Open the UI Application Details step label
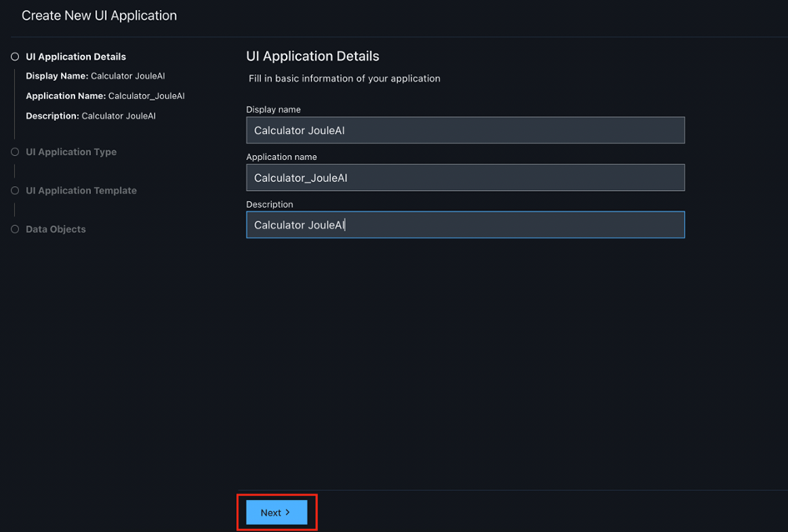This screenshot has width=788, height=532. [x=76, y=57]
